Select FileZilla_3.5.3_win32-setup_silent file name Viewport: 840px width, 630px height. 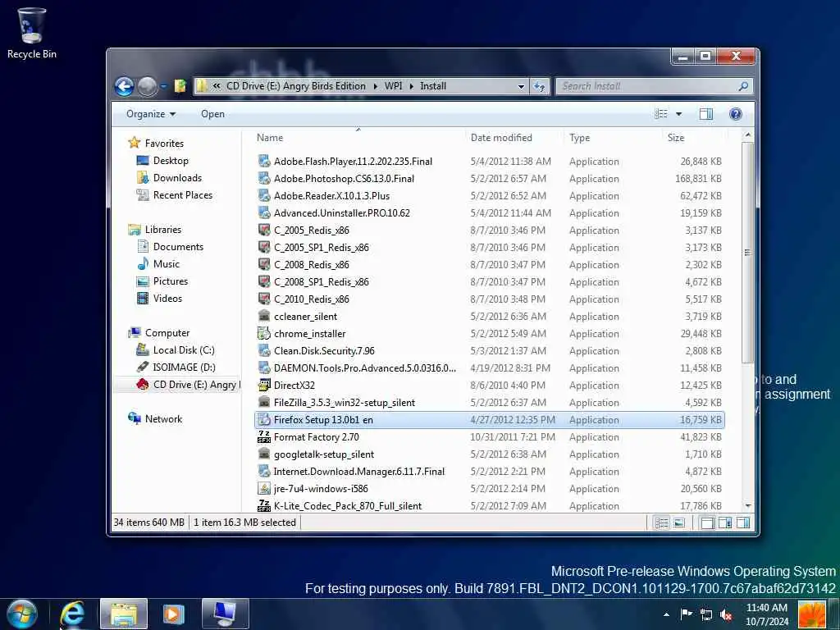[x=345, y=402]
